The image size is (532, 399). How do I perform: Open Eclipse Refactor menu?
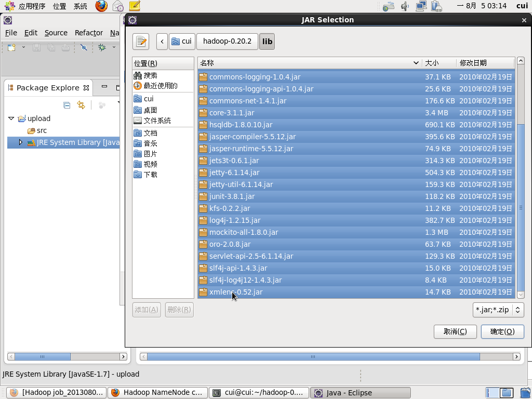click(x=88, y=33)
